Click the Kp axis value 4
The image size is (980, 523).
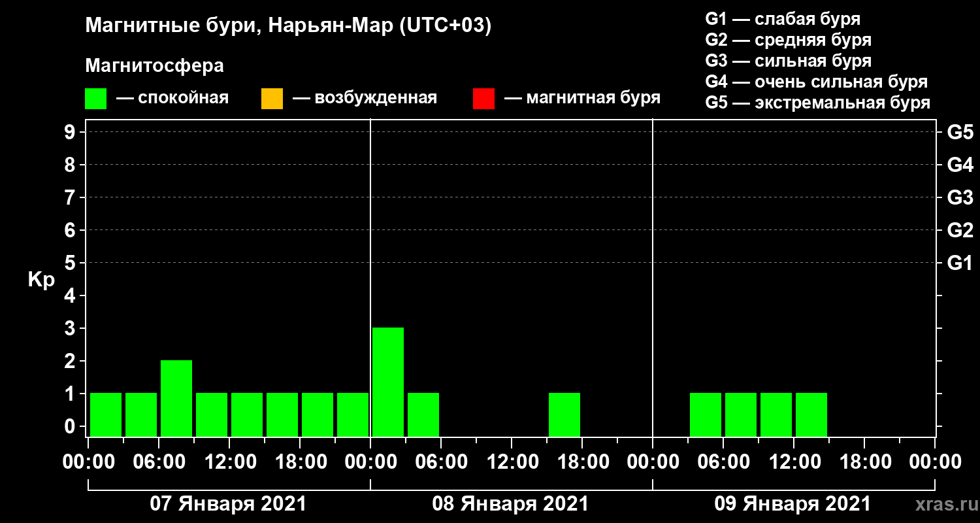click(71, 295)
